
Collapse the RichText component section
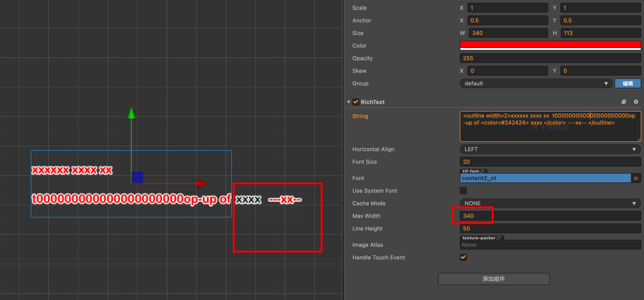348,102
